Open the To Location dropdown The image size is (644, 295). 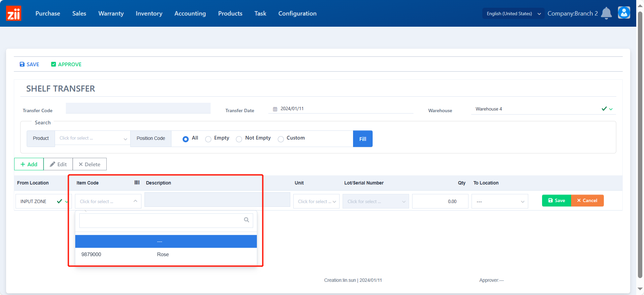click(x=500, y=201)
